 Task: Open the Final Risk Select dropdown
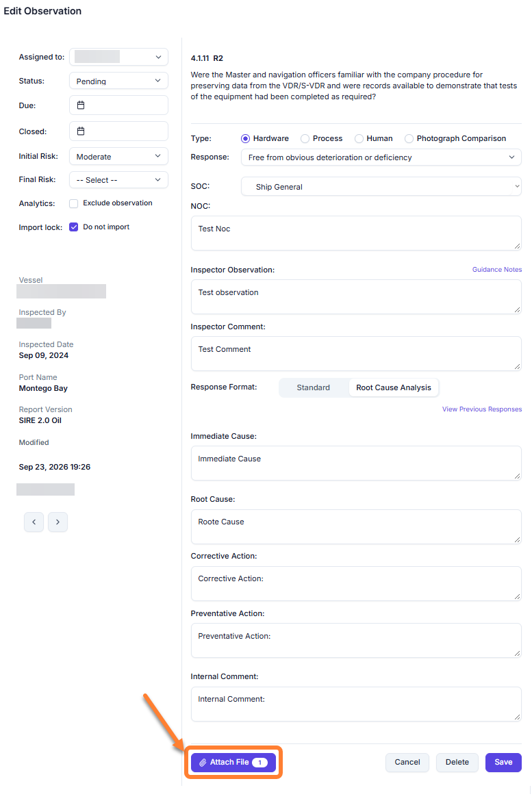118,180
